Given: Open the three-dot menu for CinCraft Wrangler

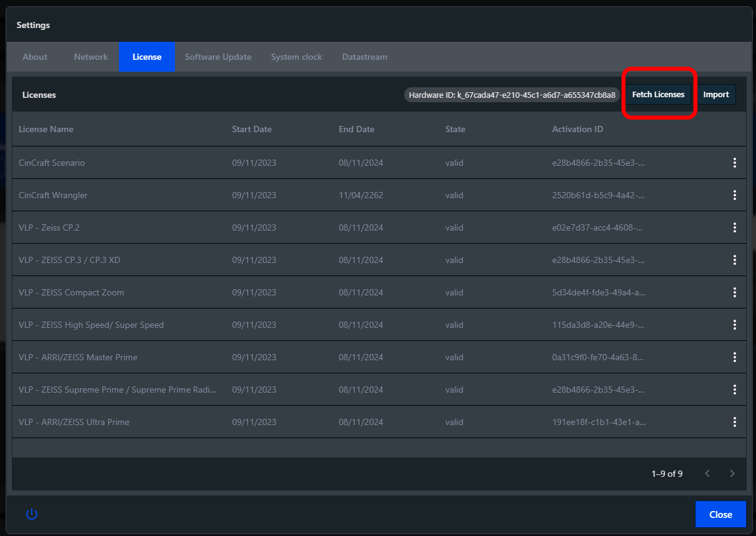Looking at the screenshot, I should pos(735,195).
